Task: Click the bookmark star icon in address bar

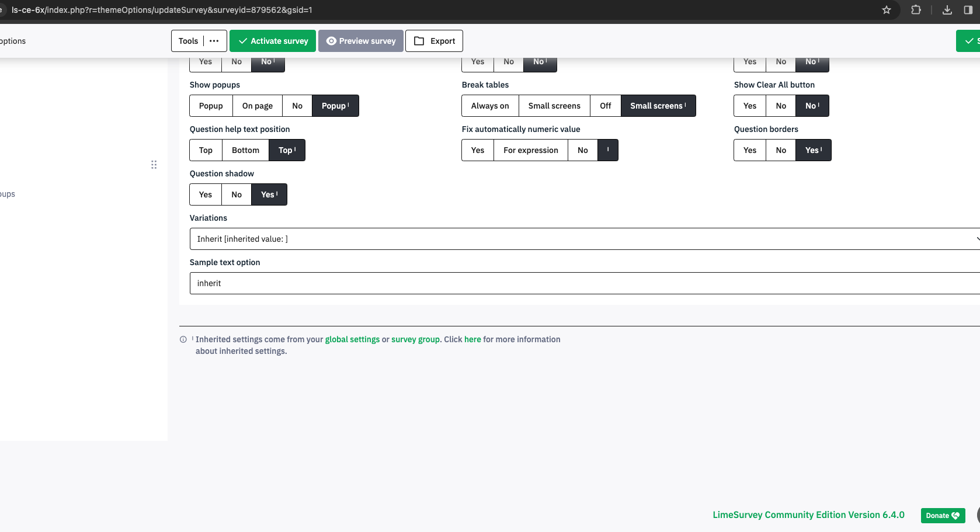Action: 887,10
